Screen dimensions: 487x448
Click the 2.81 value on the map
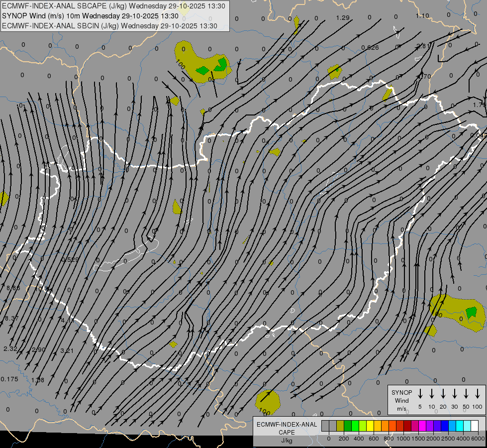pos(423,46)
